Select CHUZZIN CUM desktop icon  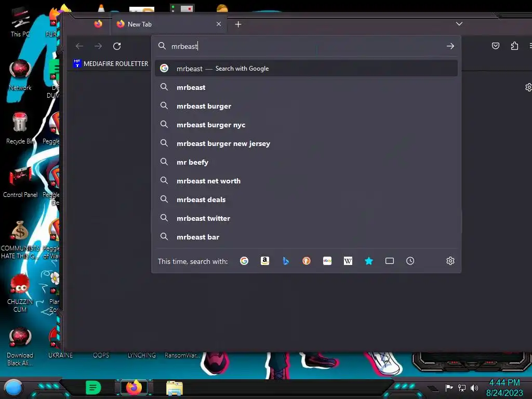[x=20, y=294]
